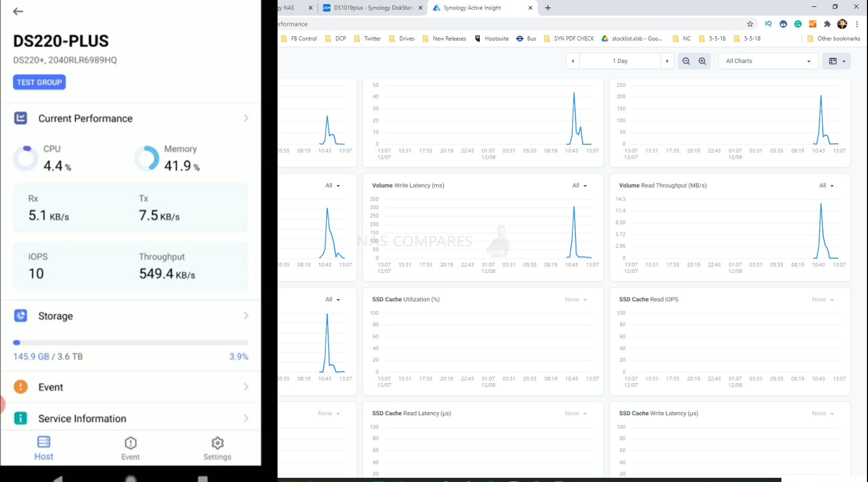Screen dimensions: 868x482
Task: Tap the Android home navigation button
Action: 130,478
